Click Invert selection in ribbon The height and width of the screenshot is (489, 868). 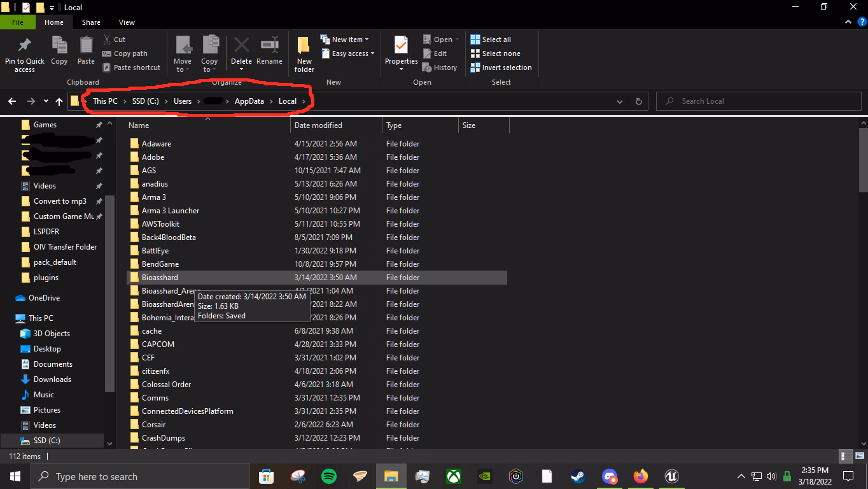point(501,67)
